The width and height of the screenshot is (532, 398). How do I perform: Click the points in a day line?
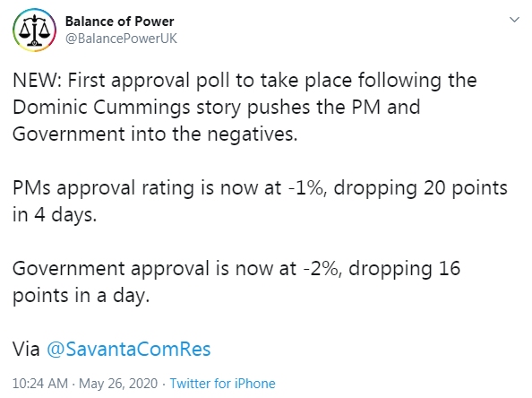click(82, 295)
